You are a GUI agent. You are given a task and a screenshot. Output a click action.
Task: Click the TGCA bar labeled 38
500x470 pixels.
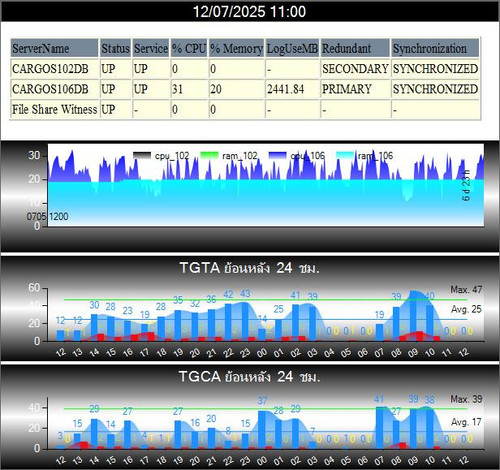(430, 429)
